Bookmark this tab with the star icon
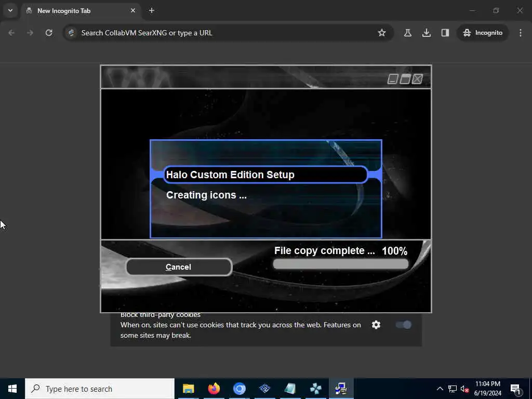The image size is (532, 399). [x=382, y=33]
